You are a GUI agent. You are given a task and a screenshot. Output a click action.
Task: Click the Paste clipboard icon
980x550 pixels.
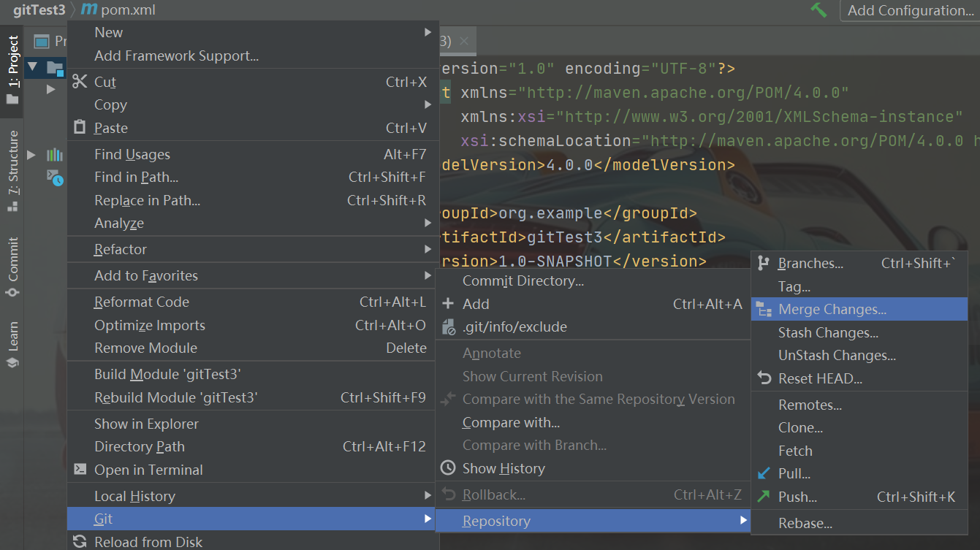point(80,128)
